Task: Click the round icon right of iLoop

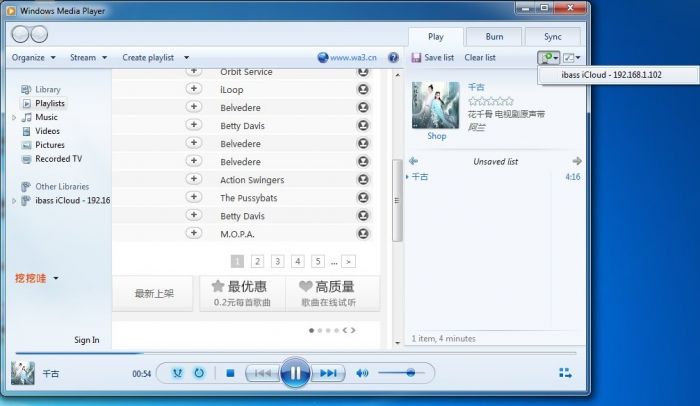Action: tap(363, 89)
